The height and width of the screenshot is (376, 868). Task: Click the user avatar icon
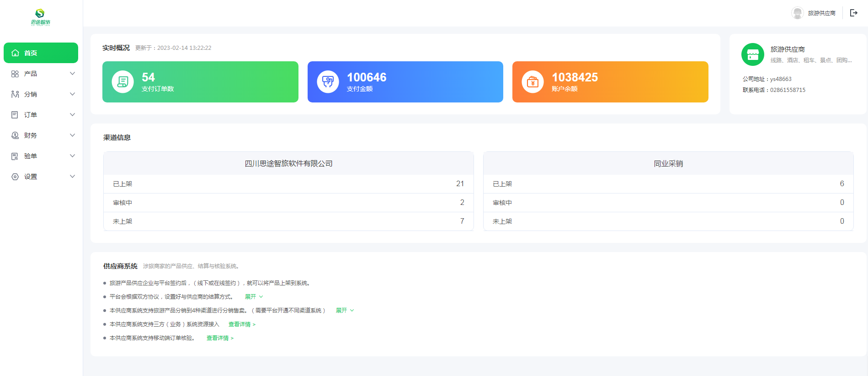(x=797, y=13)
